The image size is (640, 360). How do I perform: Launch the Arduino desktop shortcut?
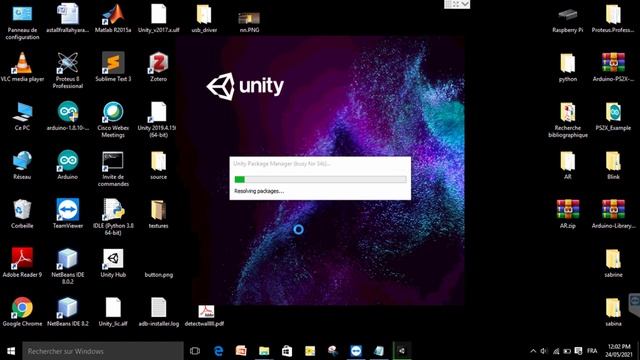point(68,165)
